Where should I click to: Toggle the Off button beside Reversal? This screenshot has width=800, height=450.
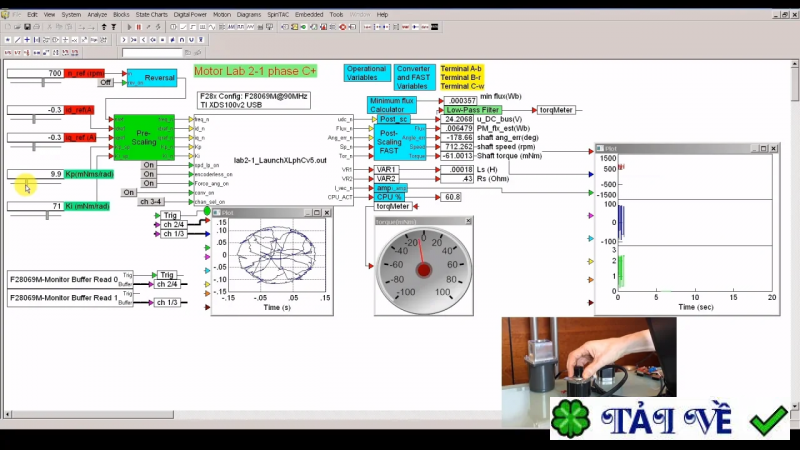(105, 83)
